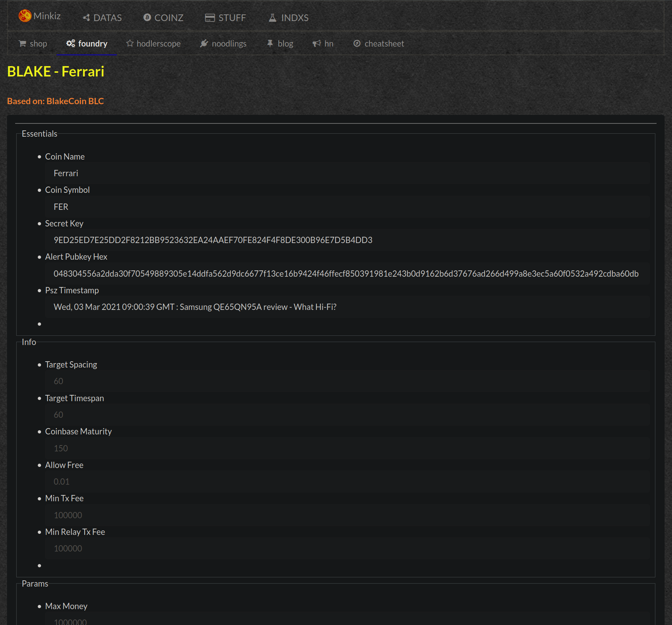This screenshot has height=625, width=672.
Task: Open the hn tab
Action: pos(323,44)
